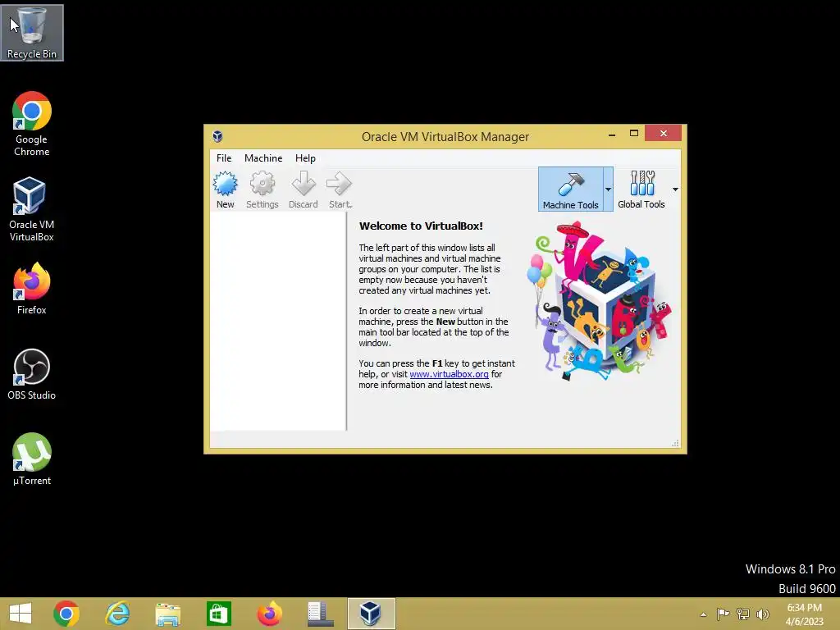This screenshot has height=630, width=840.
Task: Expand the Global Tools dropdown arrow
Action: coord(675,189)
